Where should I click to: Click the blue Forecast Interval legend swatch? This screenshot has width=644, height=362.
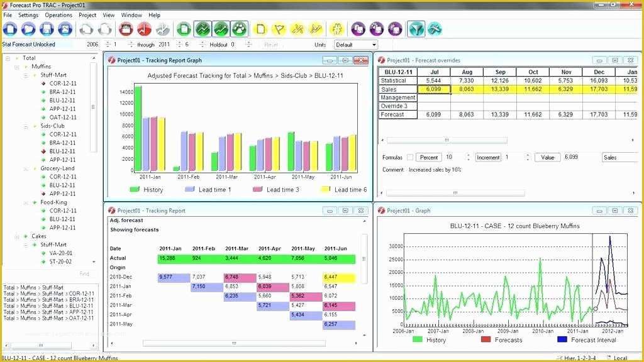562,339
